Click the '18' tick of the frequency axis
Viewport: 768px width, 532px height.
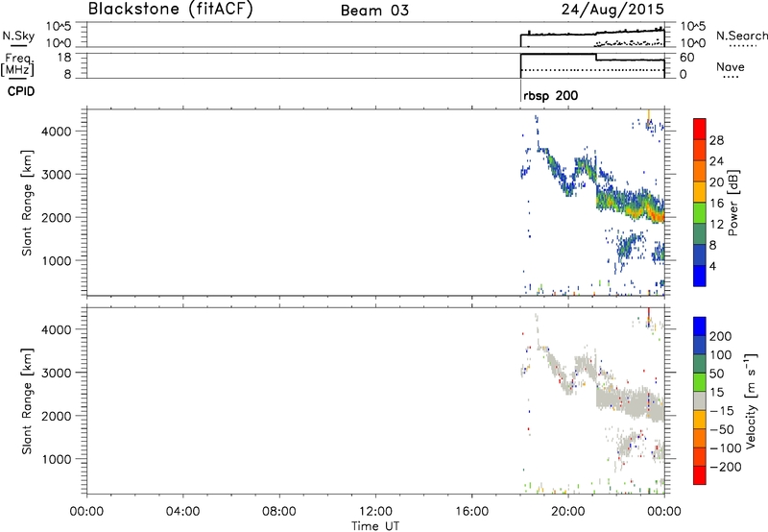point(65,58)
